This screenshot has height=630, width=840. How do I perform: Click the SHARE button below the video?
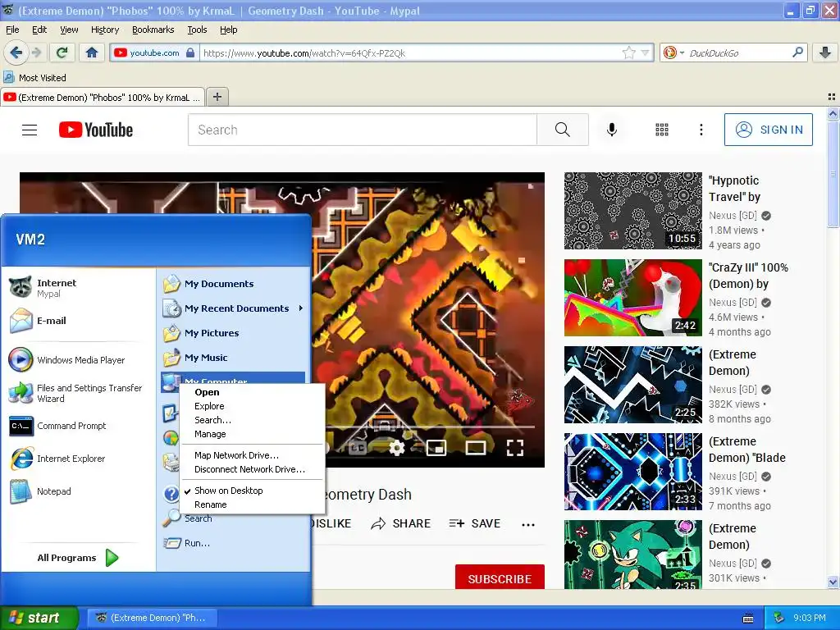pos(400,524)
